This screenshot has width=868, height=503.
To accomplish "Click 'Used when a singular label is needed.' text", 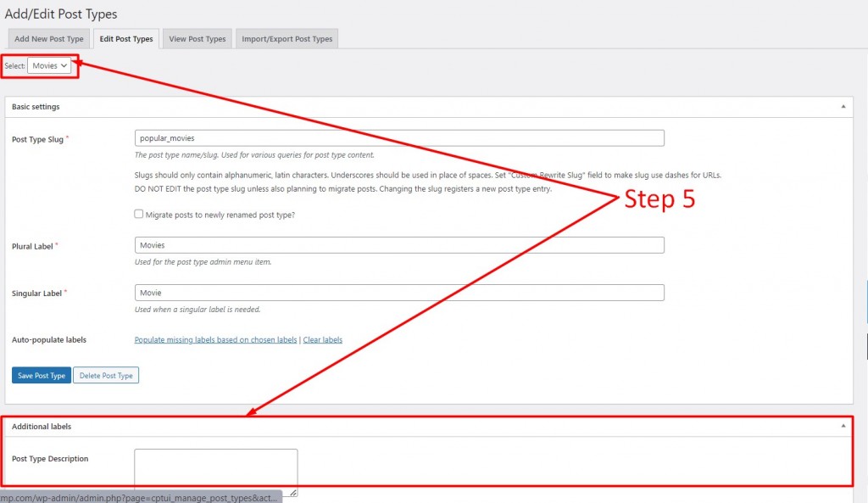I will click(198, 309).
